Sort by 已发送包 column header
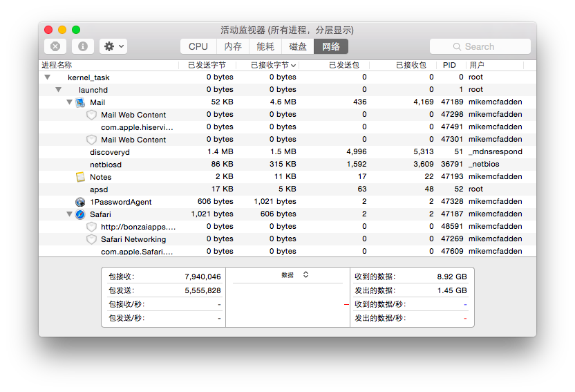Viewport: 575px width, 392px height. [x=334, y=65]
